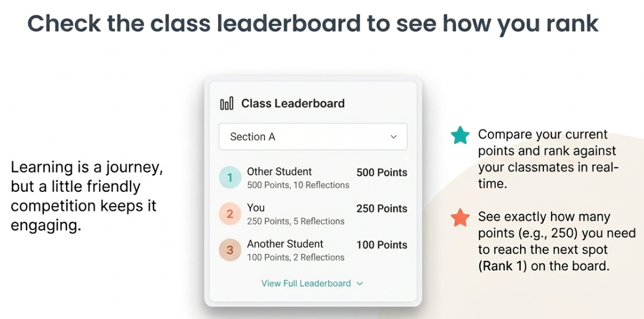Click the '100 Points, 2 Reflections' subtitle
This screenshot has height=319, width=644.
pos(295,258)
